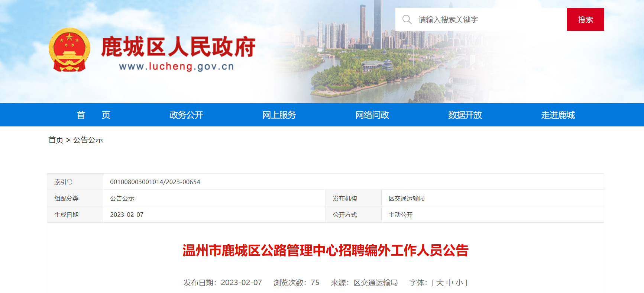Open the 政务公开 navigation tab

pos(186,115)
